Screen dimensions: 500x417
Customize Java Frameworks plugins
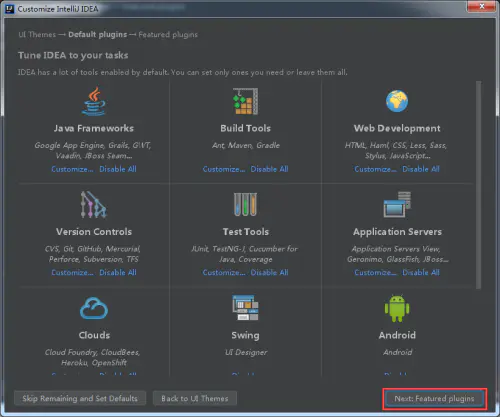(x=72, y=169)
